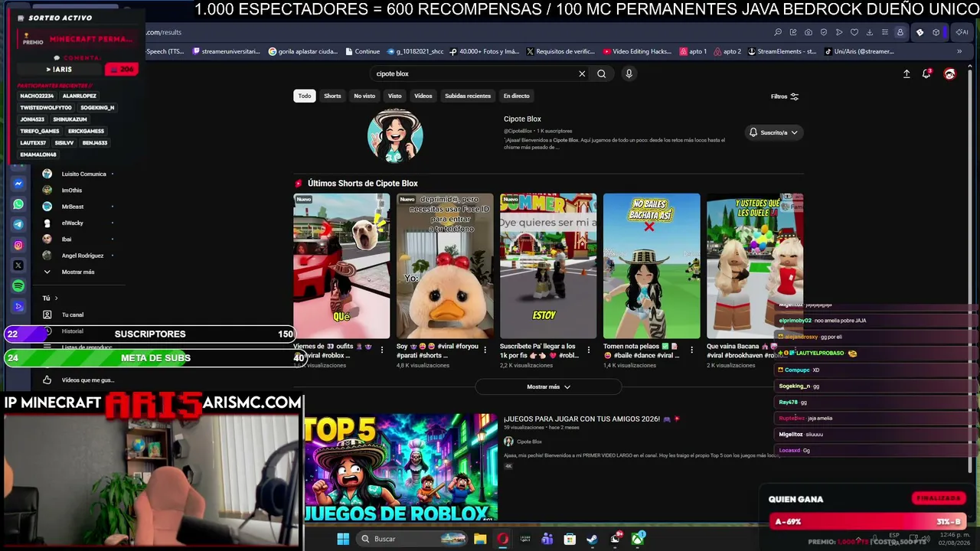Open the 'StreamElements' bookmark
The width and height of the screenshot is (980, 551).
click(x=782, y=51)
